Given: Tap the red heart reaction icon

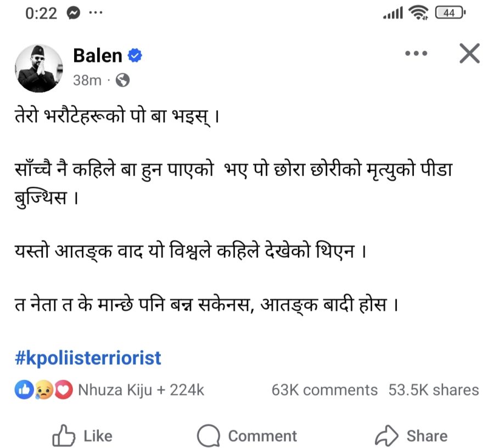Looking at the screenshot, I should pyautogui.click(x=64, y=390).
